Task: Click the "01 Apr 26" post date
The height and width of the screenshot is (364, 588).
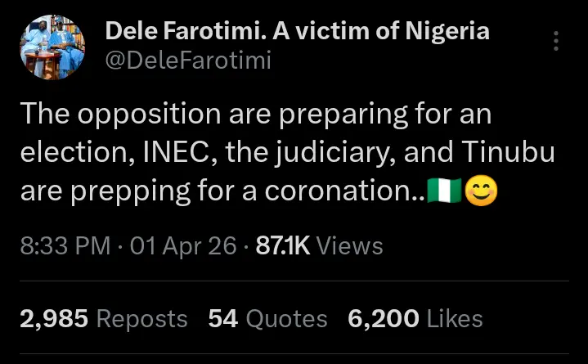Action: 183,245
